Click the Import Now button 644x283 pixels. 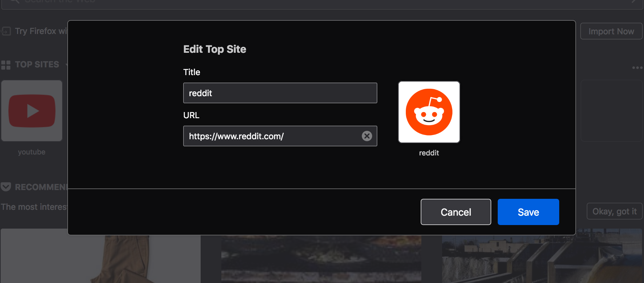click(x=611, y=31)
